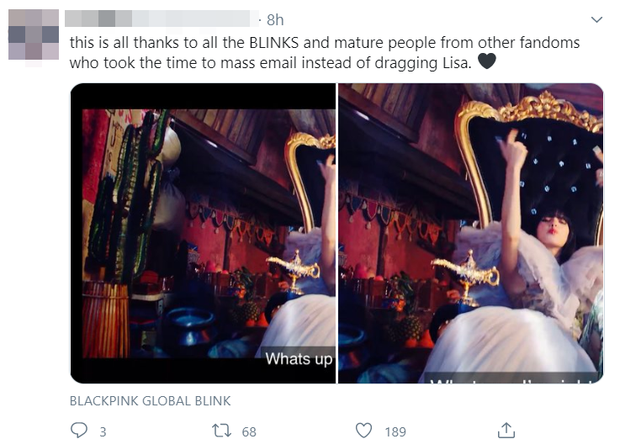Open the pixelated profile avatar

pyautogui.click(x=34, y=34)
